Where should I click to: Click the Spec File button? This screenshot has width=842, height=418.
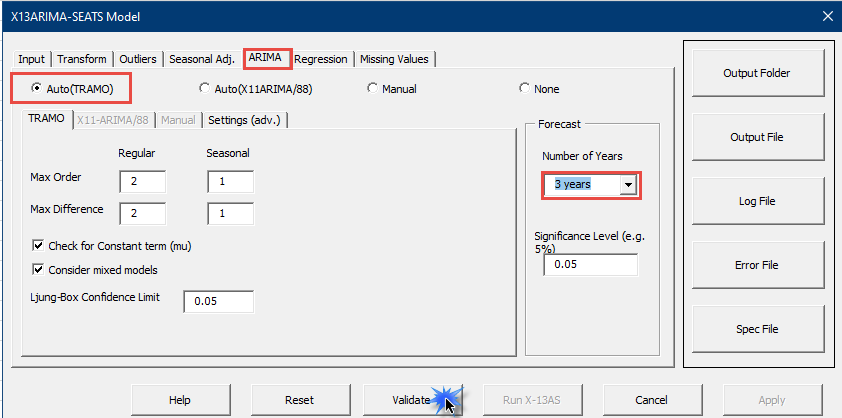[756, 329]
